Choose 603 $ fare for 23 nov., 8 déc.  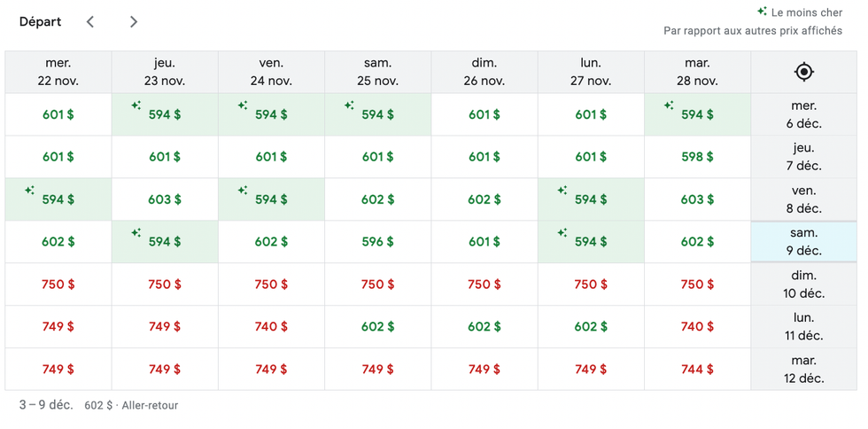[165, 199]
